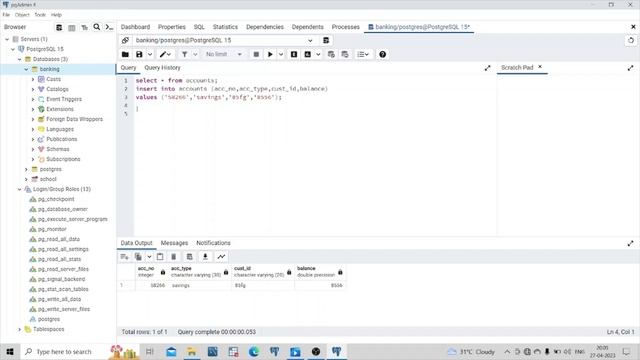640x360 pixels.
Task: Open the Tools menu
Action: (40, 15)
